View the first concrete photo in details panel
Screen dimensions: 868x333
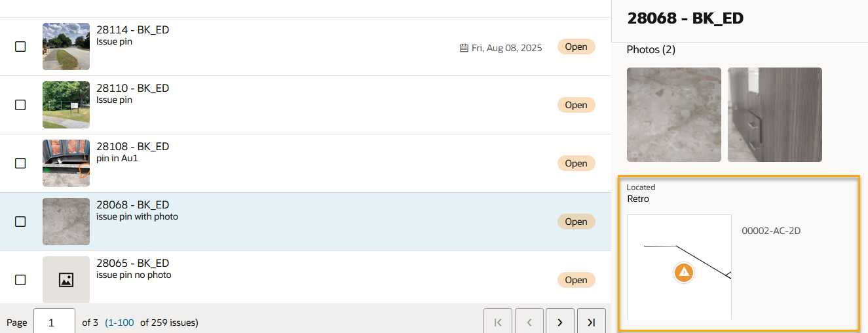tap(674, 115)
